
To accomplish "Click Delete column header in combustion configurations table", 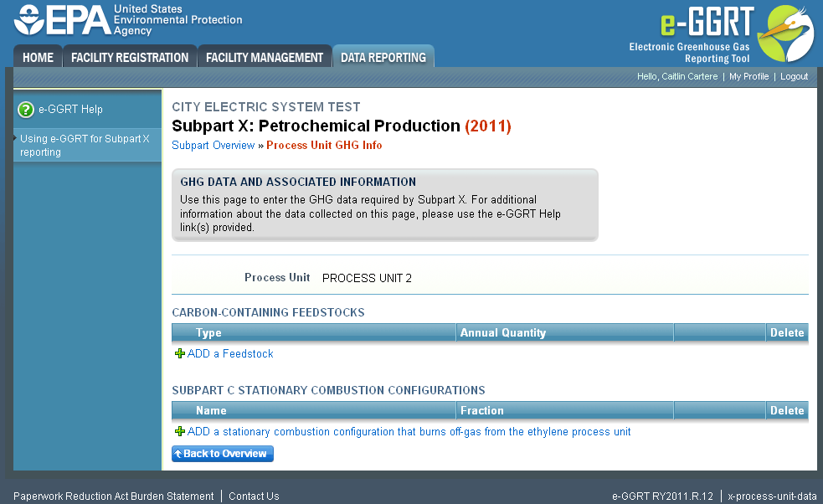I will 787,410.
